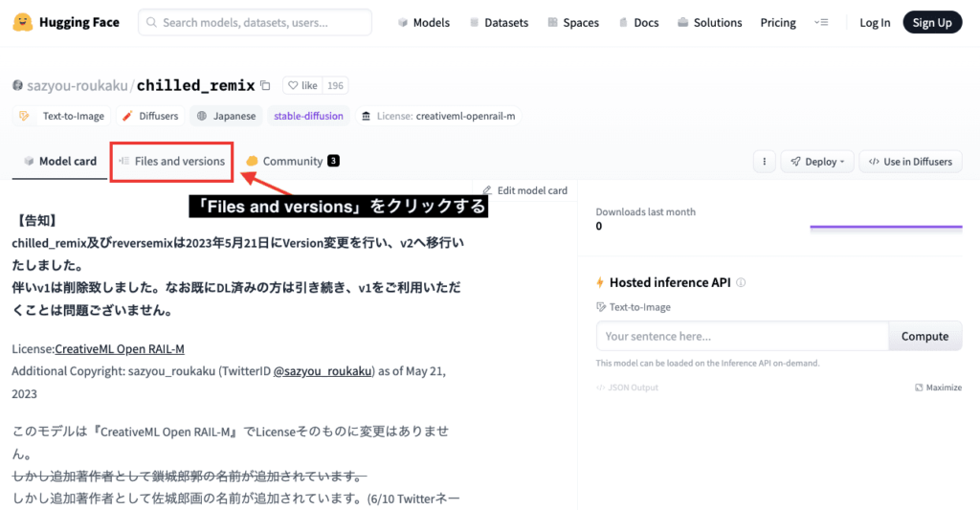980x510 pixels.
Task: Click the stable-diffusion tag
Action: [x=308, y=116]
